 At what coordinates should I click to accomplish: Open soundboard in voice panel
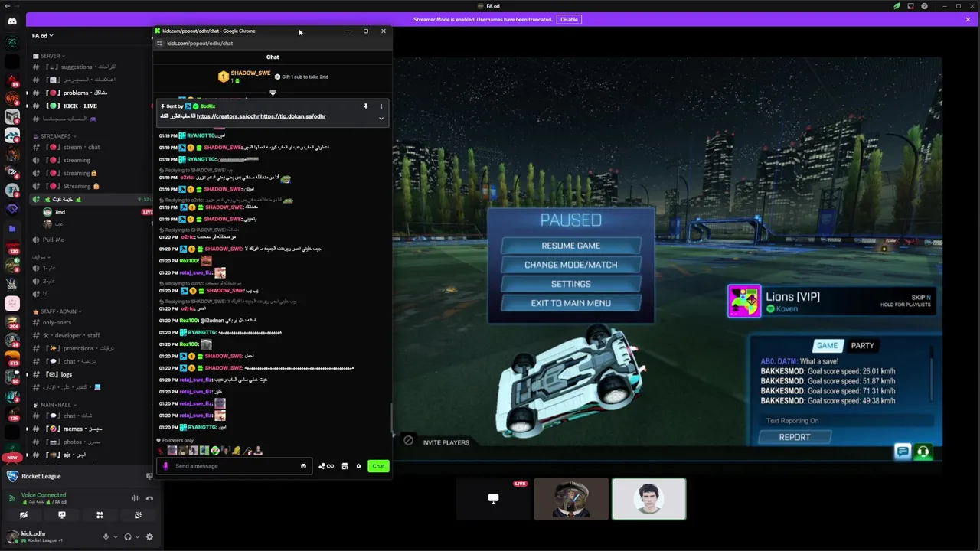point(138,515)
